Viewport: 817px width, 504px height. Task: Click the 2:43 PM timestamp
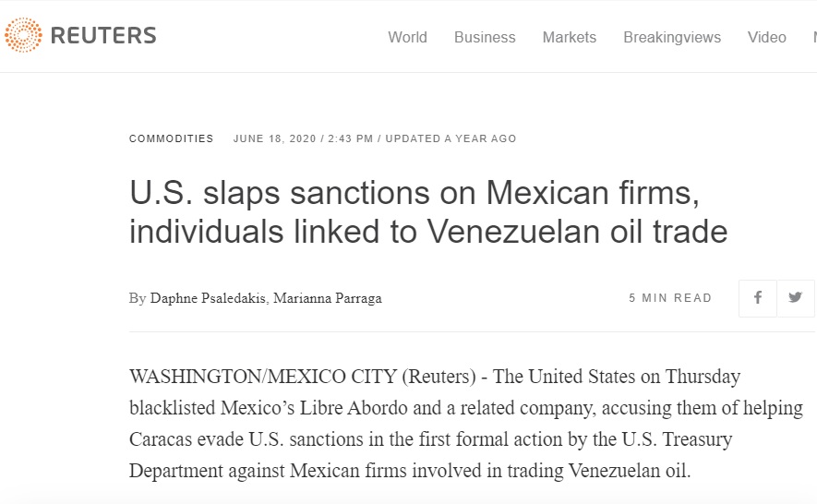(350, 139)
